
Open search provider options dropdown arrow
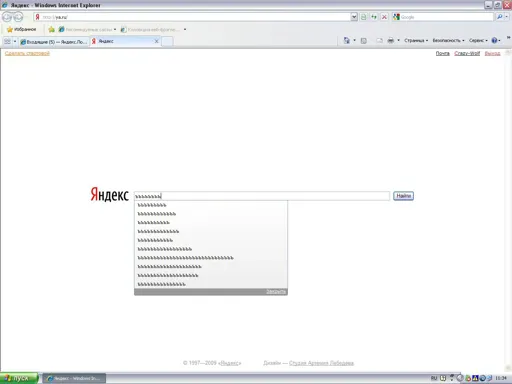(507, 17)
